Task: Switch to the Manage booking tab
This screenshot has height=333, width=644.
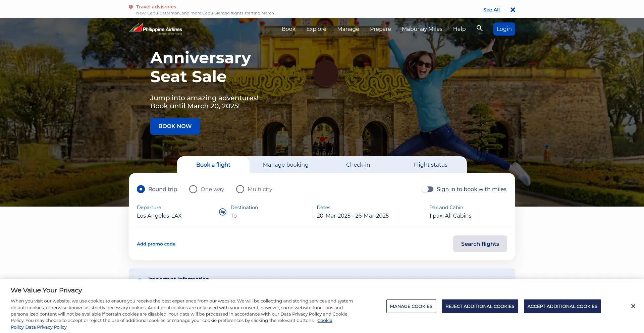Action: point(285,165)
